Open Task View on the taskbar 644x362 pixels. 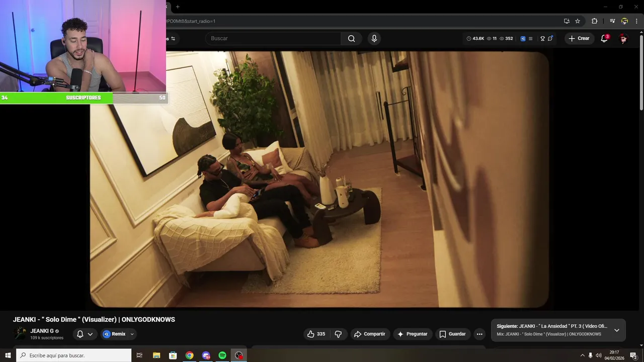(x=139, y=355)
